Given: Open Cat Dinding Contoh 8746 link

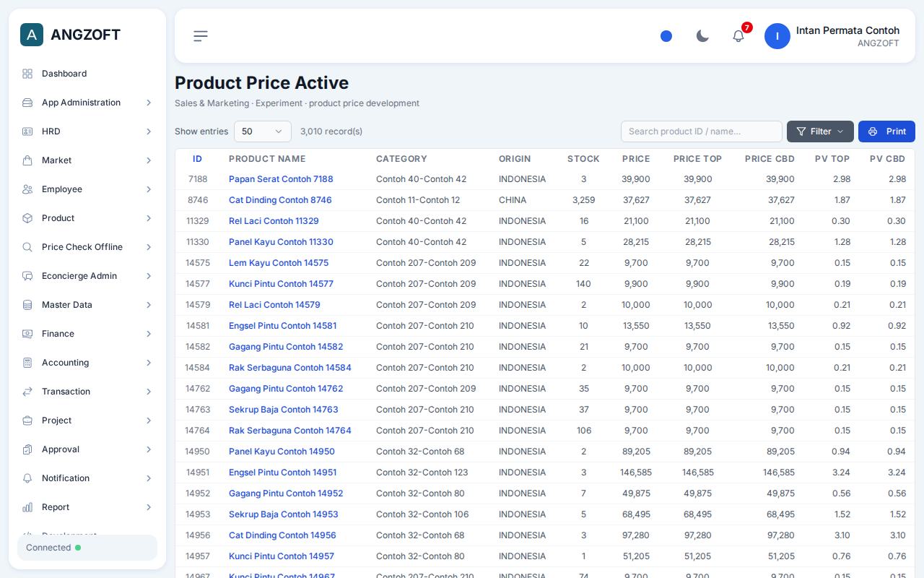Looking at the screenshot, I should coord(280,200).
